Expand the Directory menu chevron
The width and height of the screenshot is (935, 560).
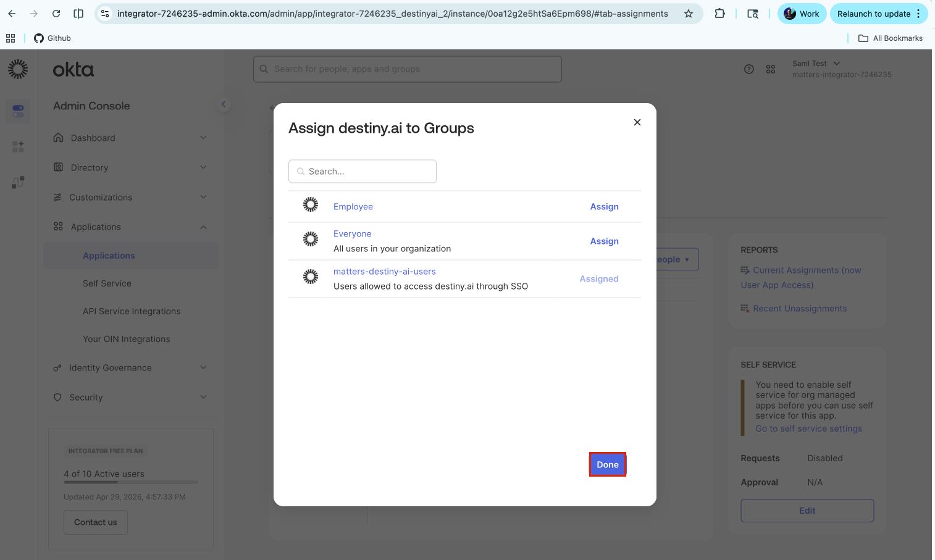click(x=203, y=167)
